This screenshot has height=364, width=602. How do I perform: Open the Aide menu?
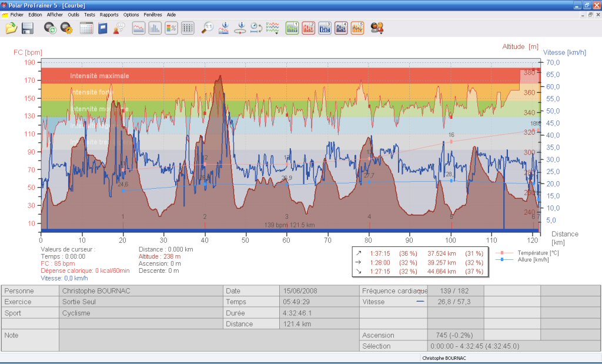point(171,15)
